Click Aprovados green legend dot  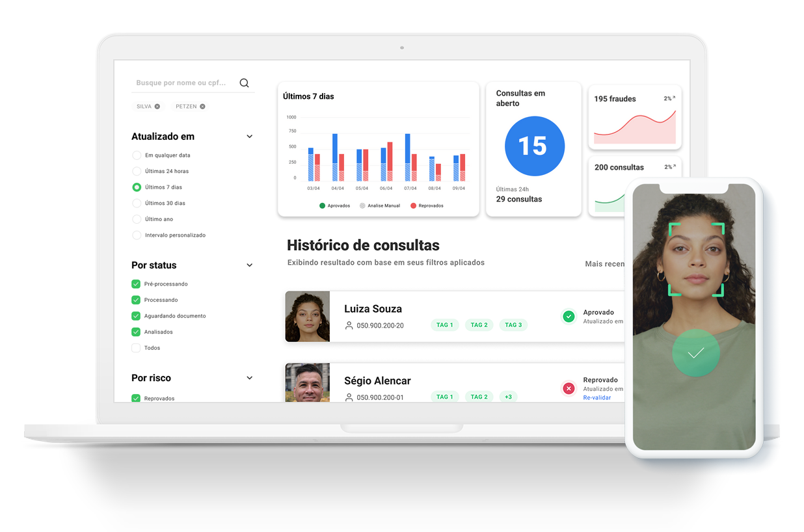322,206
